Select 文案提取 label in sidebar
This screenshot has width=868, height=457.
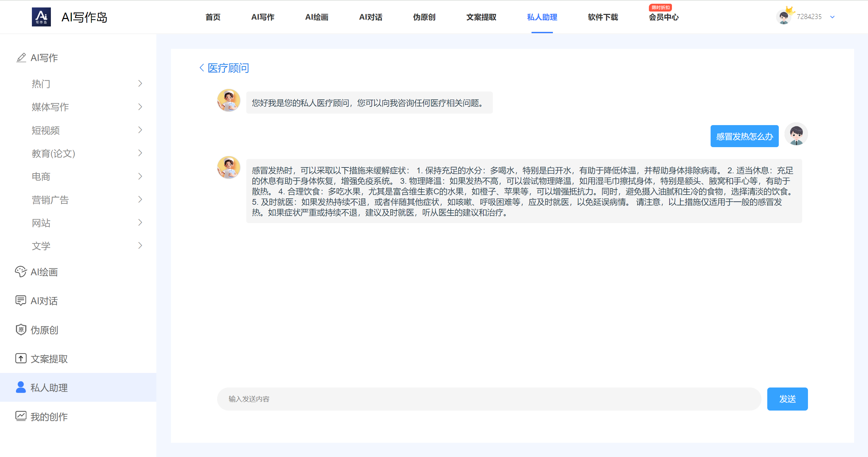(49, 359)
